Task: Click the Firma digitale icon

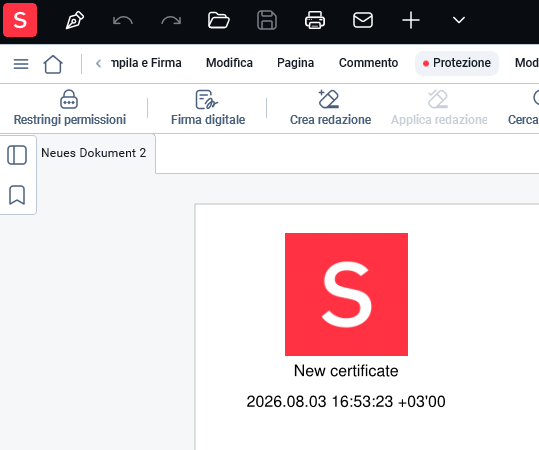Action: click(x=206, y=99)
